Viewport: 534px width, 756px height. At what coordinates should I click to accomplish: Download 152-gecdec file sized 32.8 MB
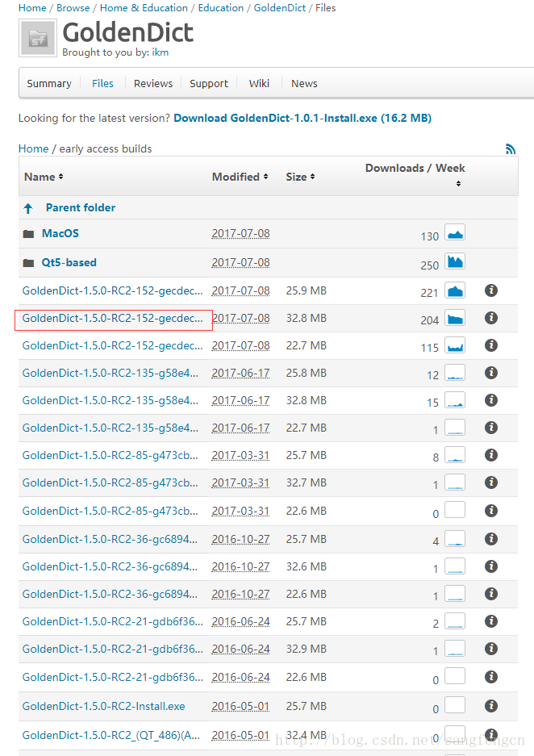pyautogui.click(x=112, y=318)
